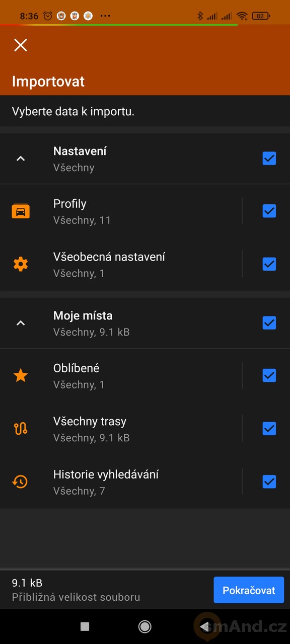Tap the orange car Profily icon
This screenshot has width=290, height=644.
21,211
